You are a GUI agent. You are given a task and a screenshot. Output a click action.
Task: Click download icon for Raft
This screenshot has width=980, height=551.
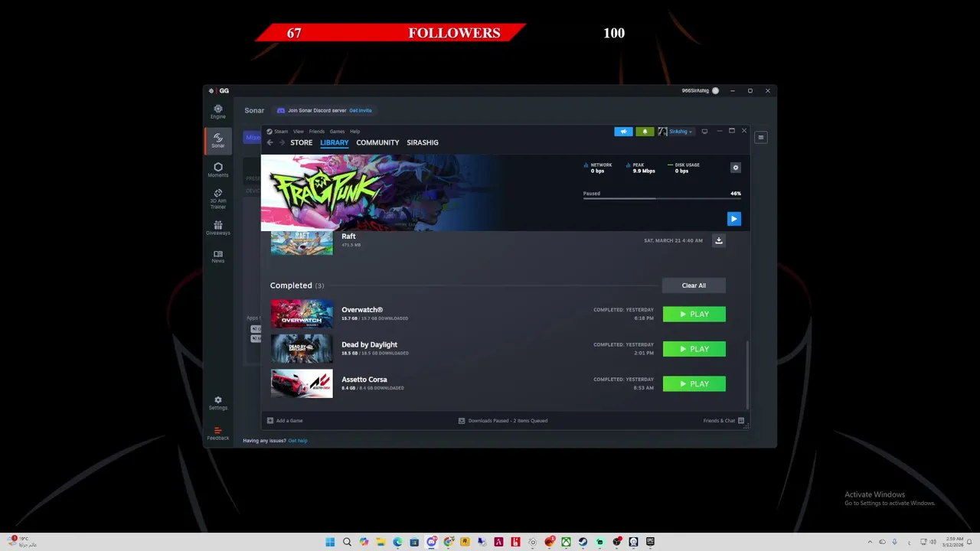point(718,240)
